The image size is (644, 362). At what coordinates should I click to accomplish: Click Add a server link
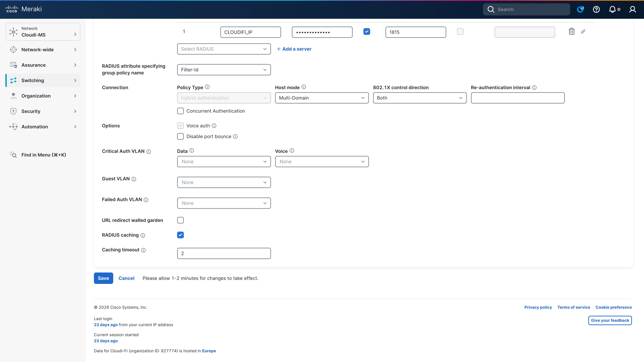point(294,49)
